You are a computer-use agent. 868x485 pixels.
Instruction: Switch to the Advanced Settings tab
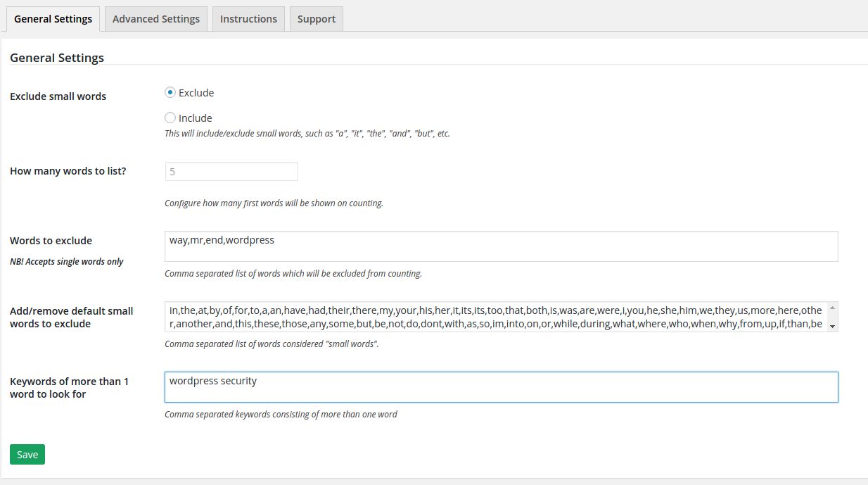point(156,19)
